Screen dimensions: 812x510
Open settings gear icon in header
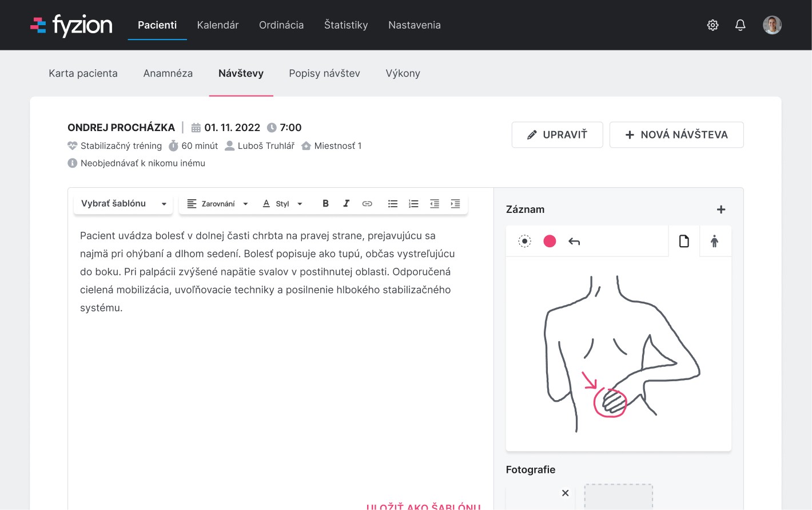pyautogui.click(x=713, y=25)
